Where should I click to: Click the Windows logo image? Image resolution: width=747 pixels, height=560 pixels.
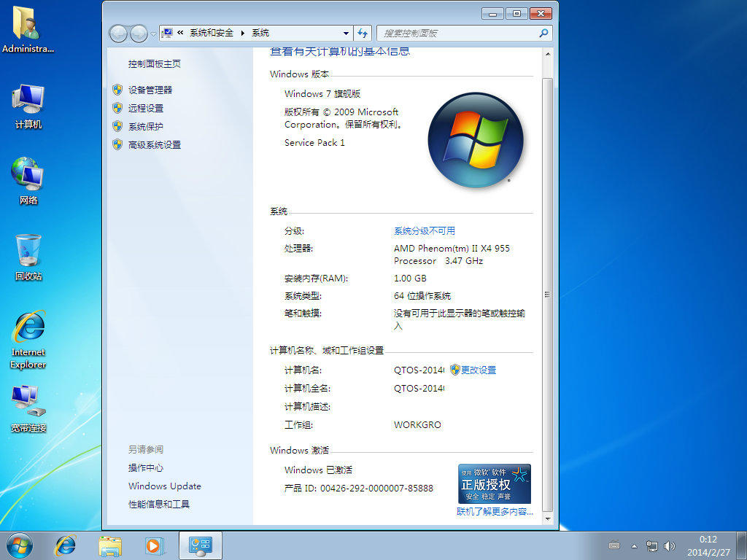point(476,139)
